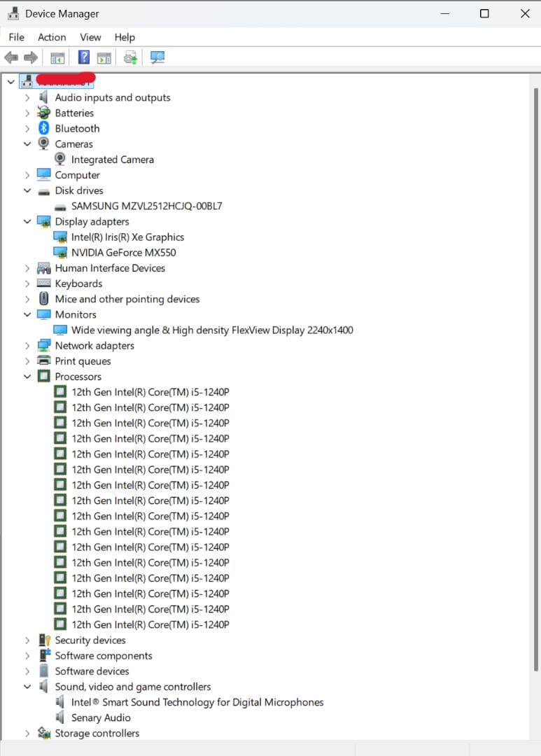Click the Processors category chip icon

[44, 376]
